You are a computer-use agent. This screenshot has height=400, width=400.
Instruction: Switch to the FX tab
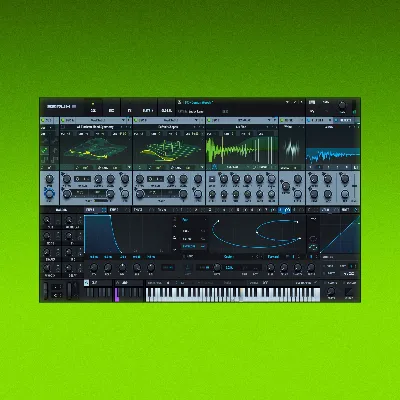click(130, 110)
